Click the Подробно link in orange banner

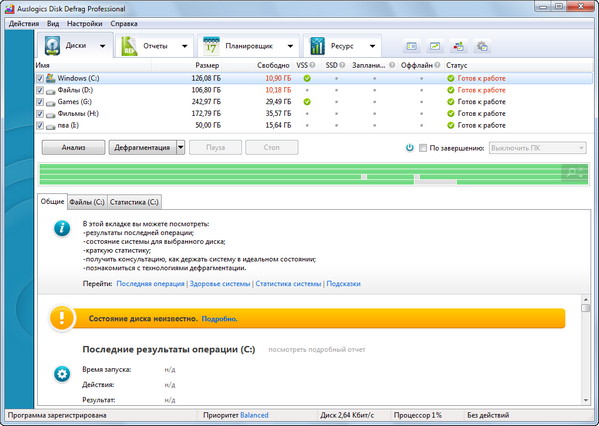pyautogui.click(x=219, y=319)
